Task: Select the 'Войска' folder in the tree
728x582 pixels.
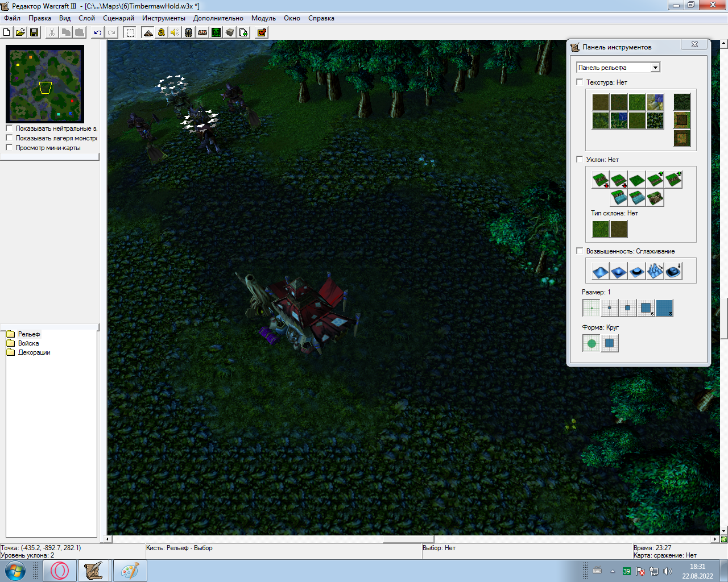Action: coord(28,343)
